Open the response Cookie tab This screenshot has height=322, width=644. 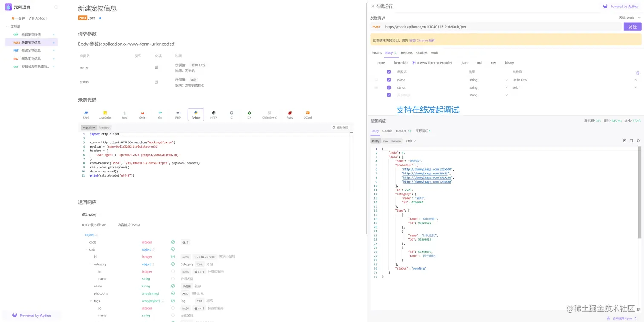(387, 131)
